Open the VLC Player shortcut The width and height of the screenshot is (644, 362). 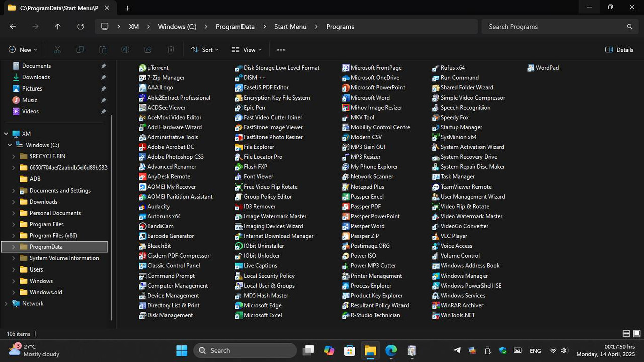[453, 236]
